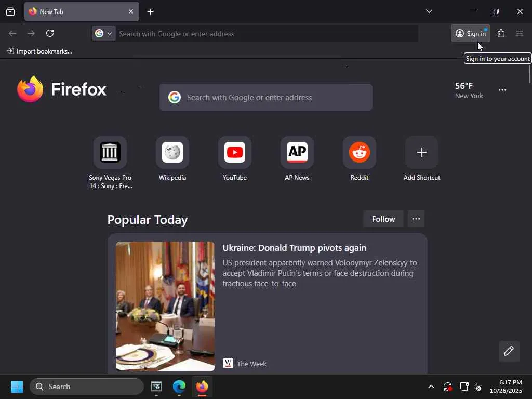Expand the system tray hidden icons chevron
The height and width of the screenshot is (399, 532).
(431, 387)
